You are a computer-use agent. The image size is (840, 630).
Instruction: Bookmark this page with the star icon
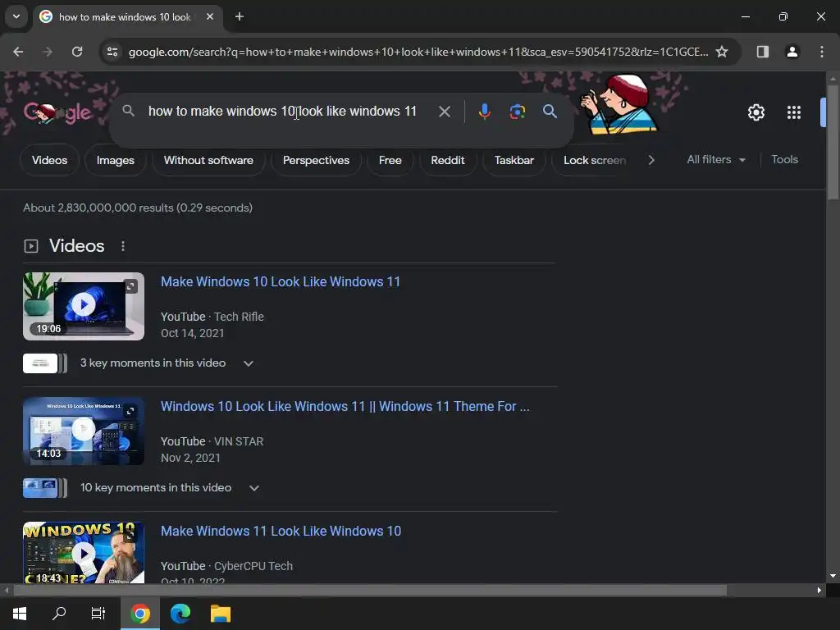722,52
